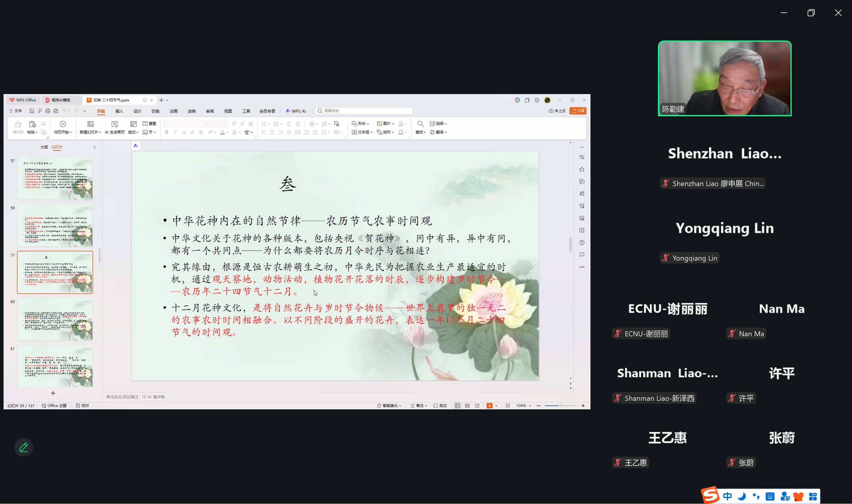Open the 动画 ribbon tab

point(174,111)
